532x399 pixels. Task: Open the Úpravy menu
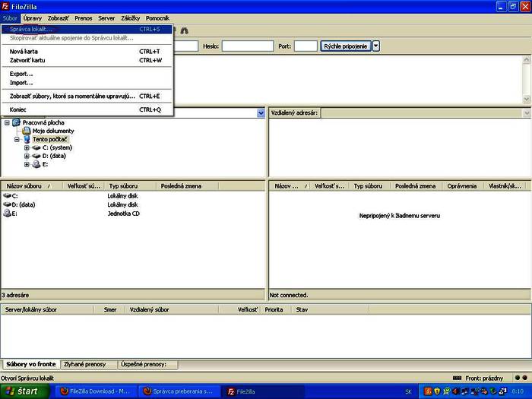click(x=33, y=18)
